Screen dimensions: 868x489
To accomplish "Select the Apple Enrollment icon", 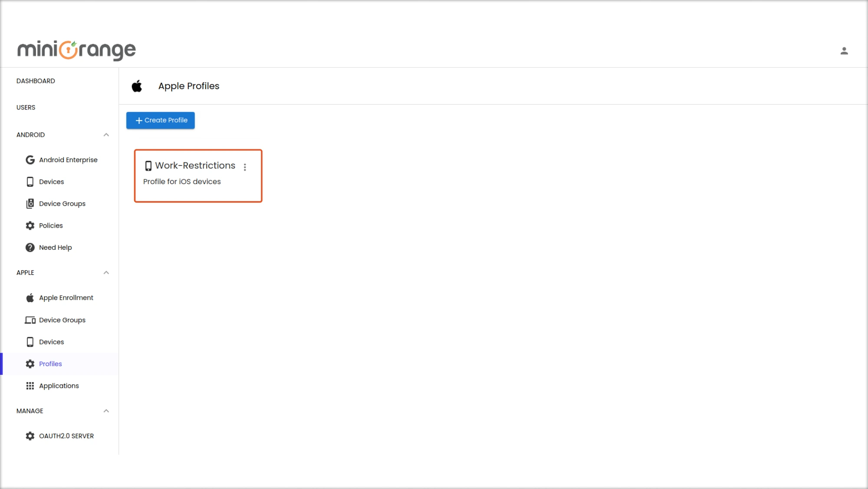I will 30,297.
